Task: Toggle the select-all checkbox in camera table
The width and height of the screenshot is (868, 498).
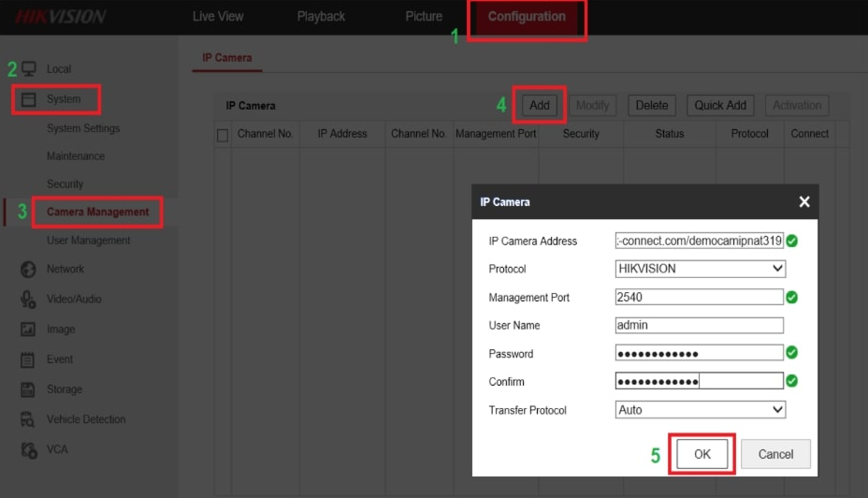Action: pyautogui.click(x=223, y=135)
